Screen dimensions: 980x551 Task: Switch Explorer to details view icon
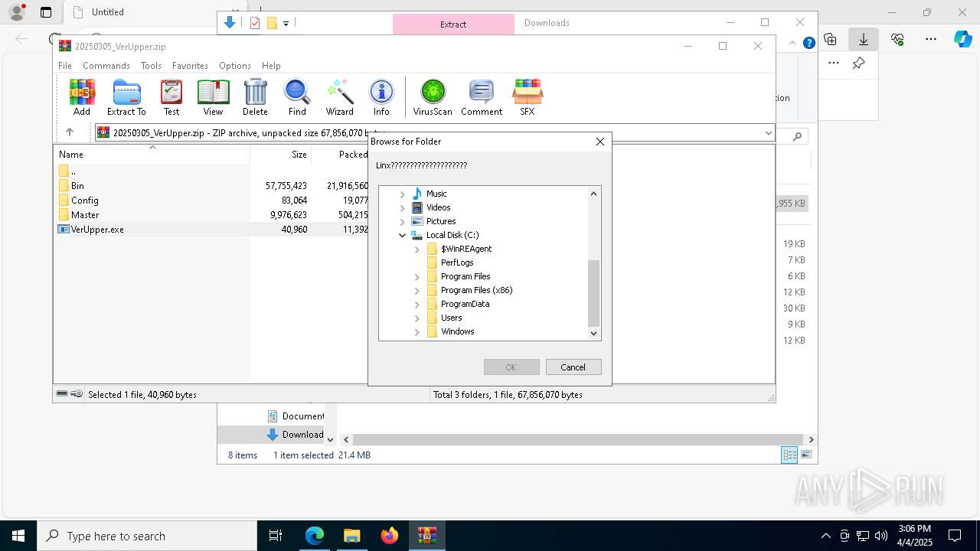(789, 455)
